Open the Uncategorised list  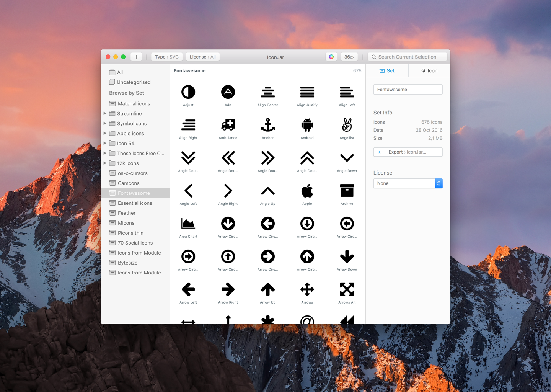click(x=135, y=82)
